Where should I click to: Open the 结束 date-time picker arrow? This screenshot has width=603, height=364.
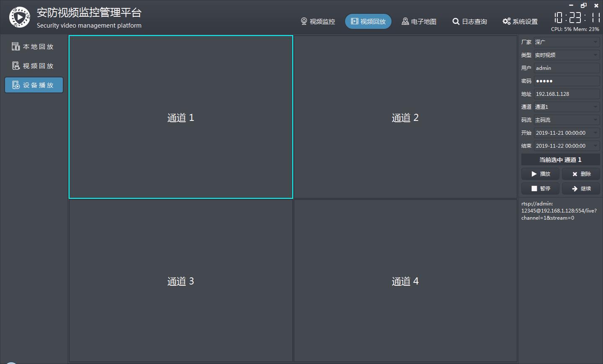pyautogui.click(x=596, y=146)
